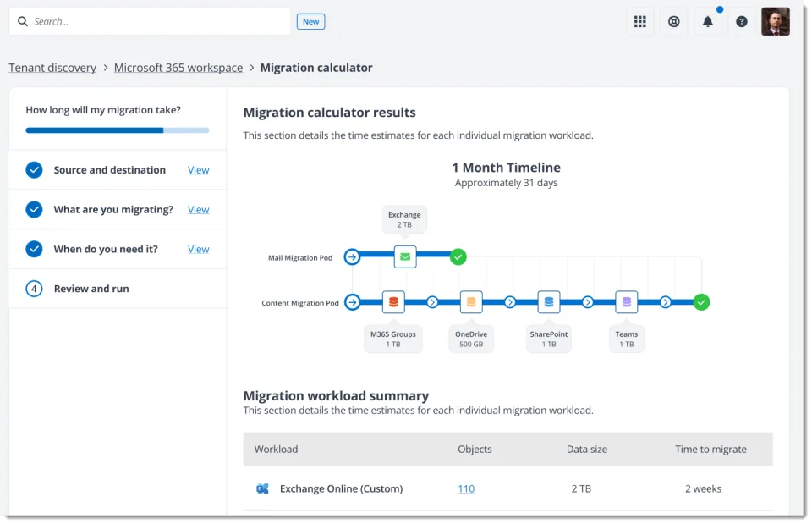The width and height of the screenshot is (812, 524).
Task: Click the Exchange Online logo in the workload summary
Action: pyautogui.click(x=263, y=488)
